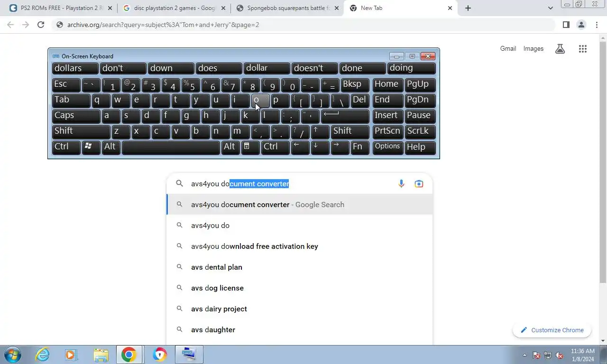
Task: Open the Gmail link
Action: click(508, 48)
